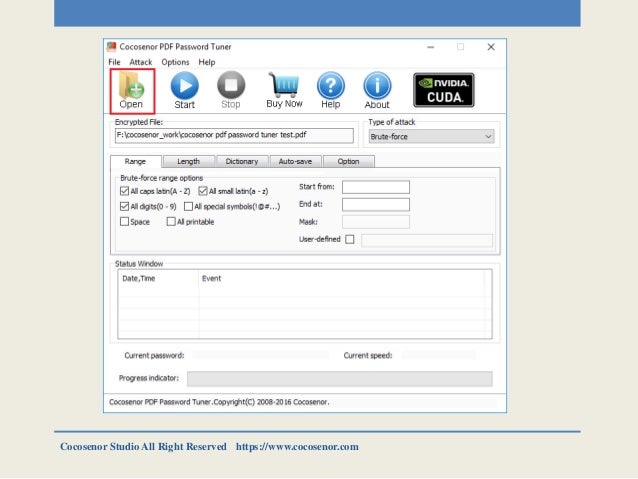Click the https://www.cocosenor.com link
Image resolution: width=638 pixels, height=479 pixels.
pos(297,446)
